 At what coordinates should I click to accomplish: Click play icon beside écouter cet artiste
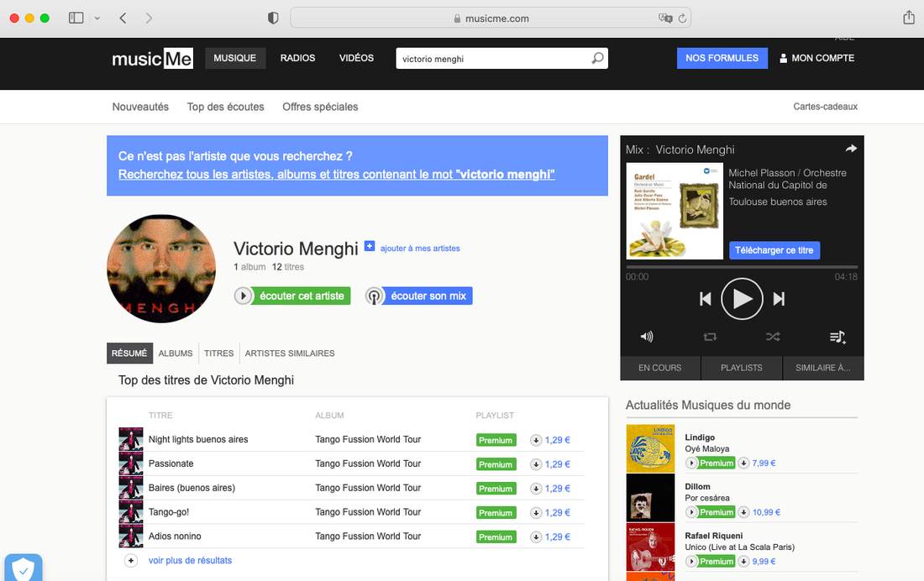coord(243,296)
